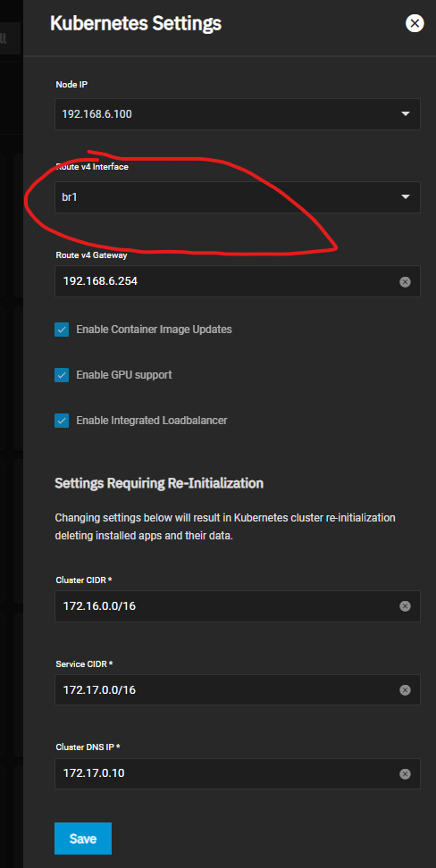Toggle Enable Container Image Updates checkbox
The height and width of the screenshot is (868, 436).
62,330
